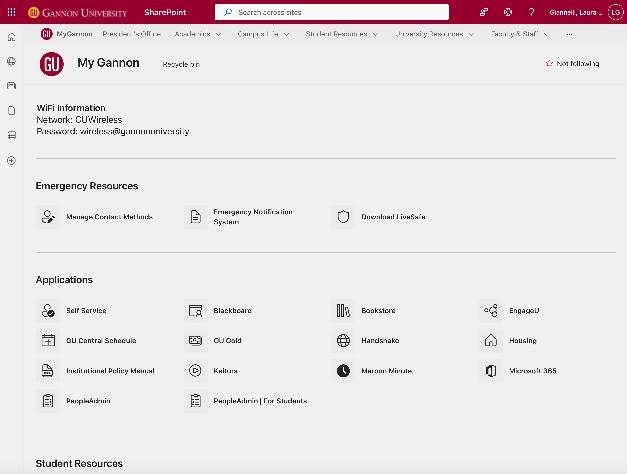Open Emergency Notification System link
Screen dimensions: 627x474
click(253, 217)
